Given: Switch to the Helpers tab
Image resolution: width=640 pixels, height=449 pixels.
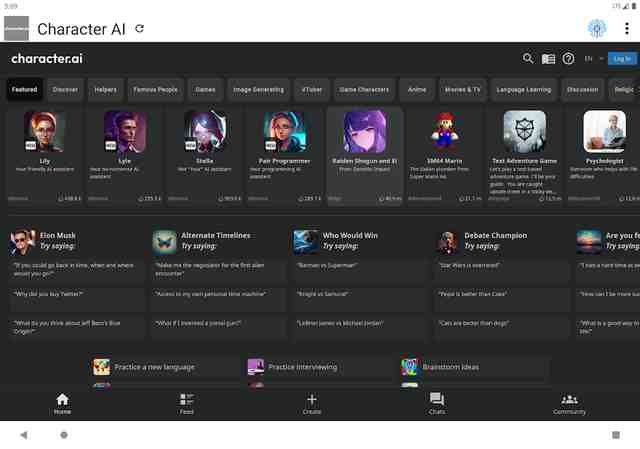Looking at the screenshot, I should (105, 89).
